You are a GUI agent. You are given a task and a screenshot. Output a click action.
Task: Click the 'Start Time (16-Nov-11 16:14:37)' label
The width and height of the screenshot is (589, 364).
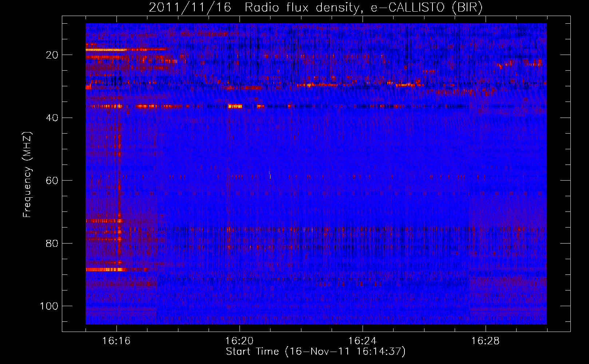click(316, 352)
